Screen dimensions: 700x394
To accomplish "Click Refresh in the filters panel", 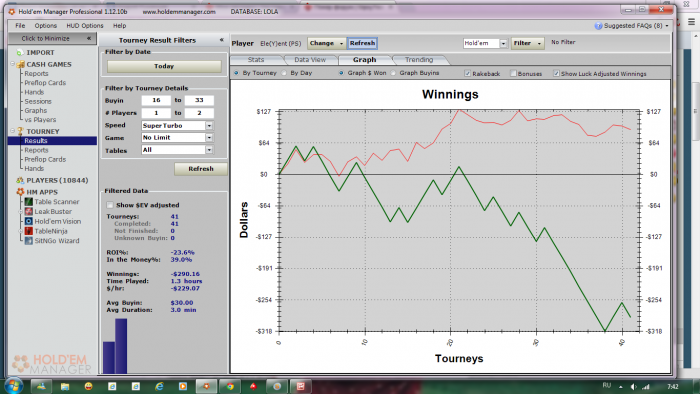I will [x=201, y=169].
